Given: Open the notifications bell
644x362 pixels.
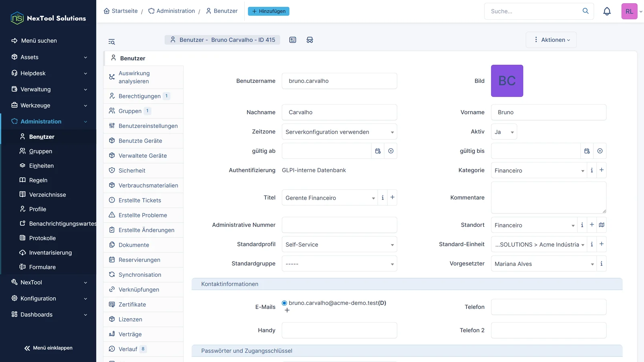Looking at the screenshot, I should [607, 11].
